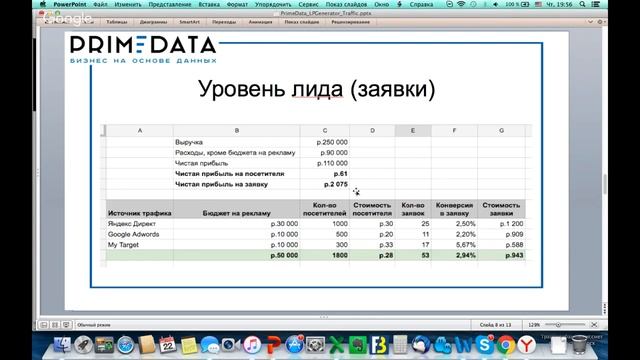Open Wi-Fi status menu icon

[461, 4]
